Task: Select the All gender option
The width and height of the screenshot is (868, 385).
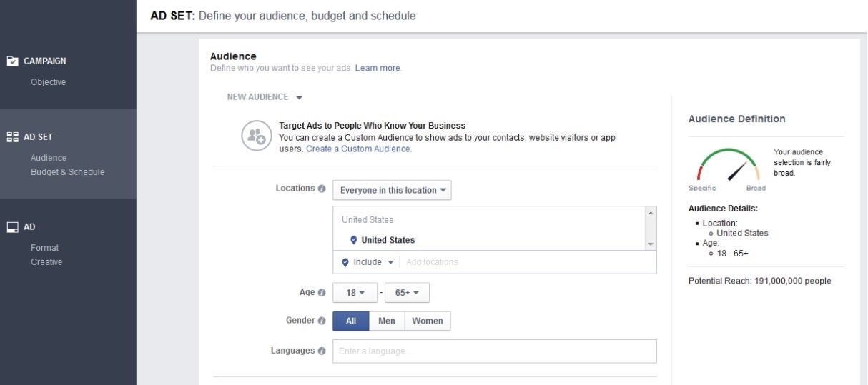Action: pyautogui.click(x=351, y=321)
